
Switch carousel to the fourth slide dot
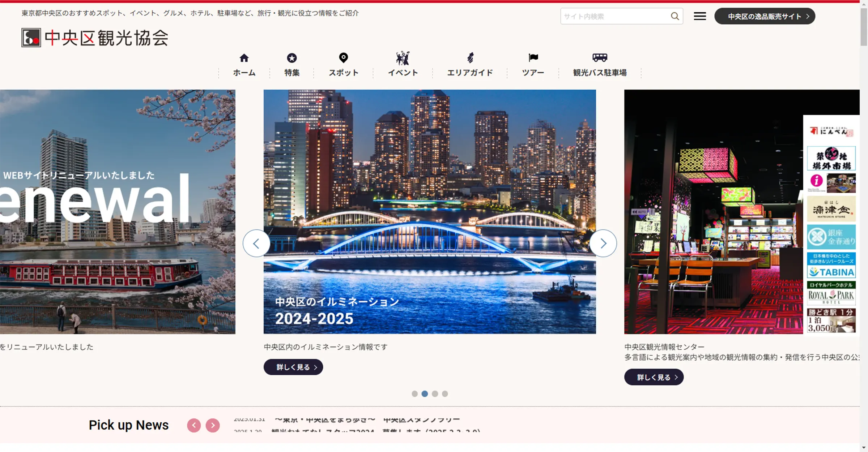(445, 394)
